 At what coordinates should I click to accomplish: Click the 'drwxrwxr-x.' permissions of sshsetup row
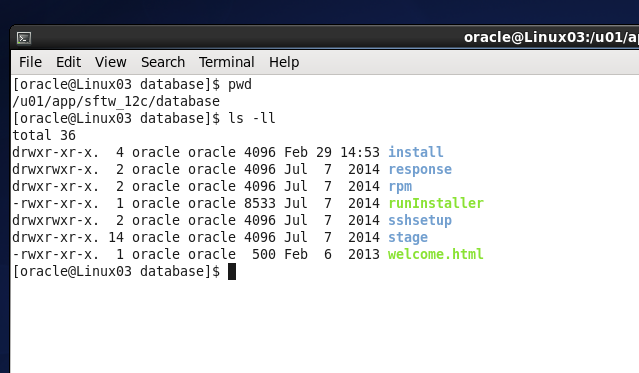point(55,220)
